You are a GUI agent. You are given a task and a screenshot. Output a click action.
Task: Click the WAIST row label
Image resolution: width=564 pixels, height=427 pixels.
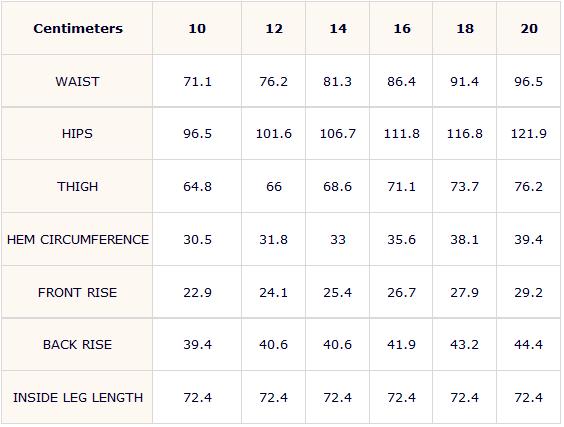[77, 82]
